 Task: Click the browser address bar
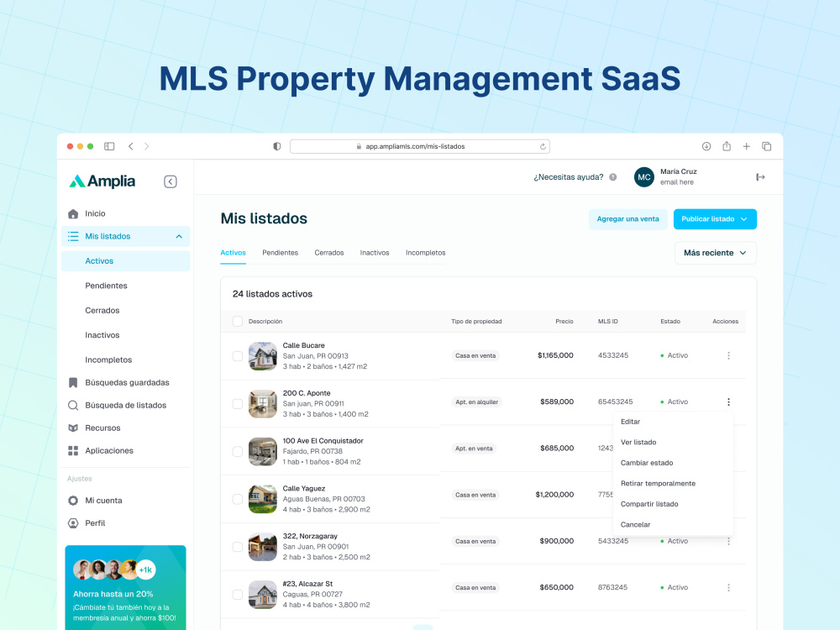pos(419,146)
